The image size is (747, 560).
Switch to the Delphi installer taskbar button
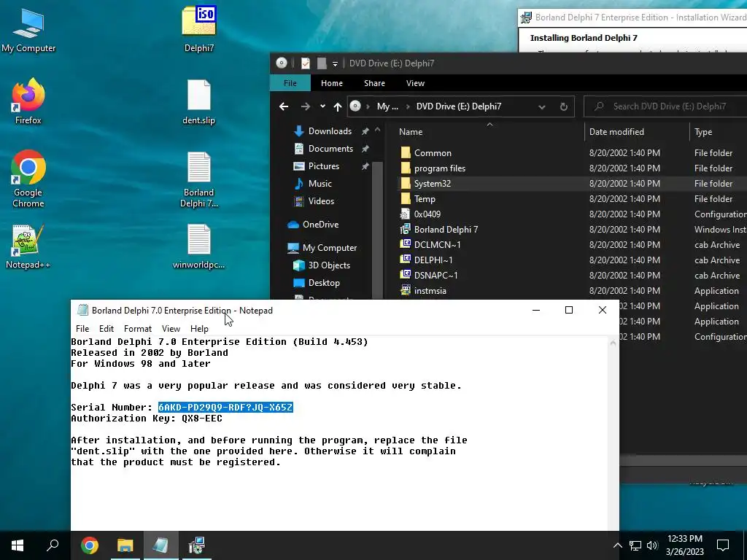pos(196,545)
